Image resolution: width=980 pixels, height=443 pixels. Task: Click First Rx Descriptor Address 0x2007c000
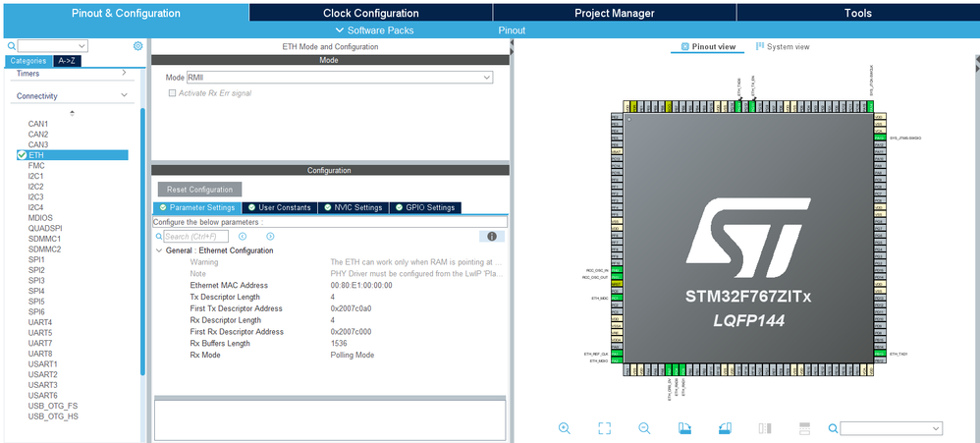(x=351, y=332)
